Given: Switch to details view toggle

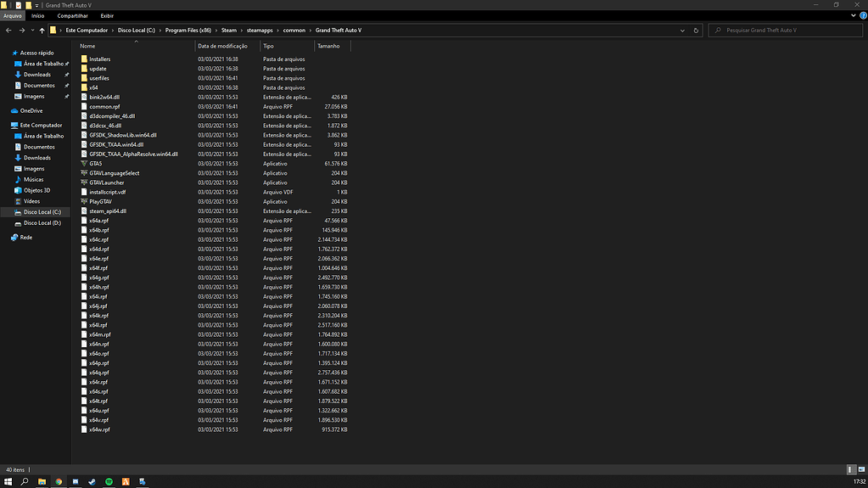Looking at the screenshot, I should point(851,469).
